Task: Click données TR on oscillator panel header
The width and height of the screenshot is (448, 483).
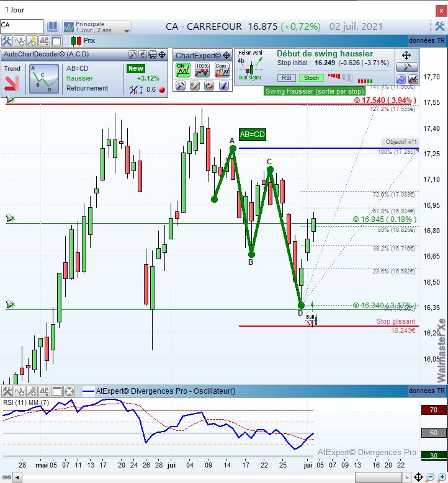Action: [x=427, y=391]
